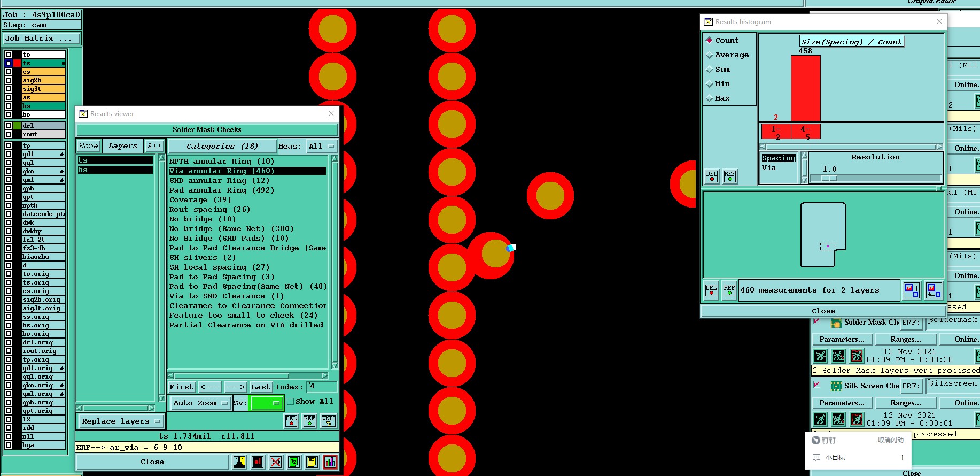Select the 'bs' layer in Results viewer list
This screenshot has width=980, height=476.
point(115,170)
